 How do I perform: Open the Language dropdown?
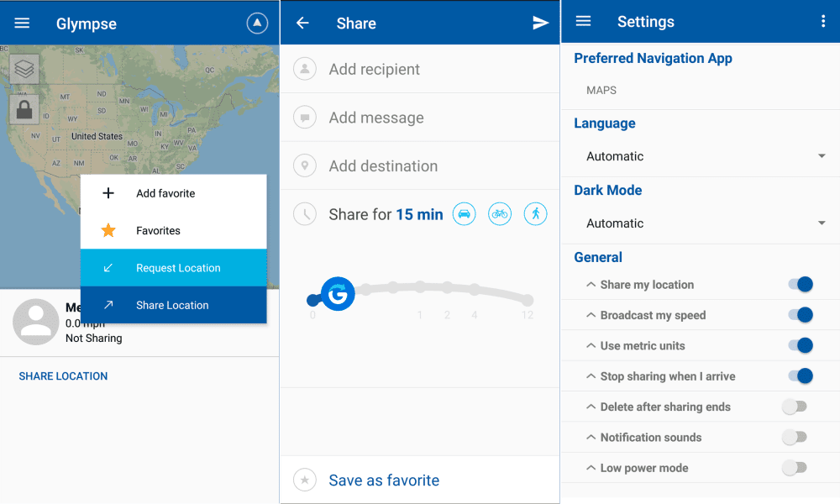pyautogui.click(x=701, y=156)
